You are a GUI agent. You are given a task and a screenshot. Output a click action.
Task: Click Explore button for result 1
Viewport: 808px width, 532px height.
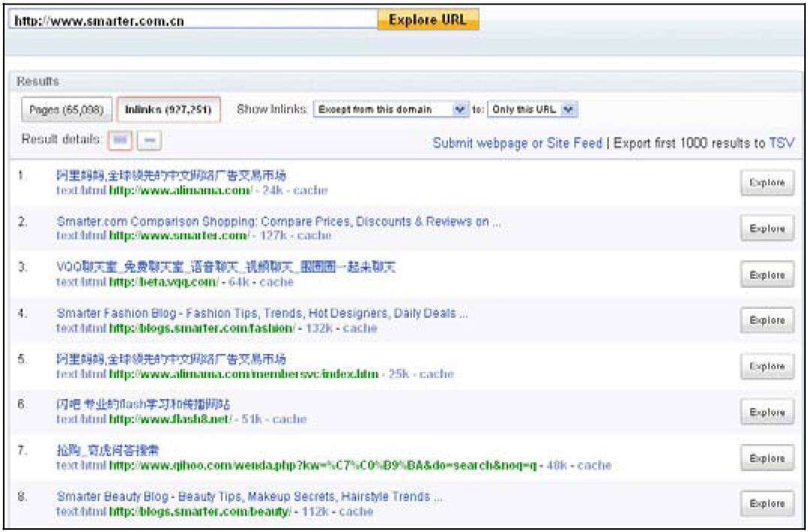[x=767, y=183]
